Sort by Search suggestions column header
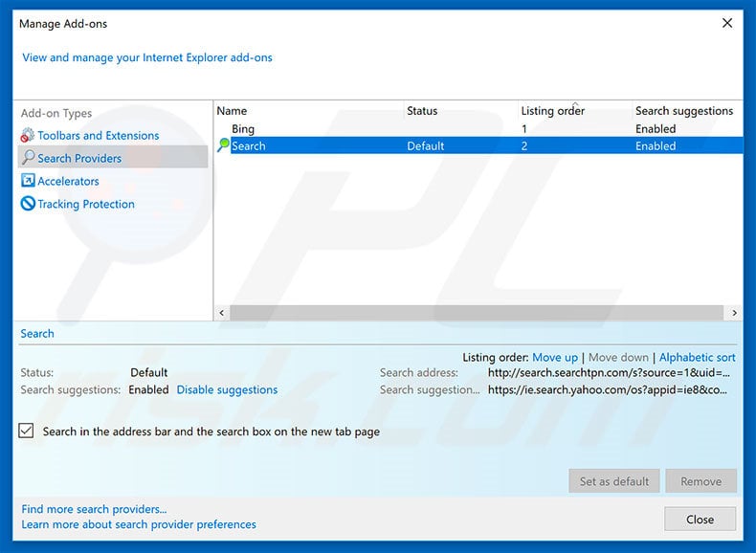Viewport: 756px width, 553px height. [x=684, y=111]
